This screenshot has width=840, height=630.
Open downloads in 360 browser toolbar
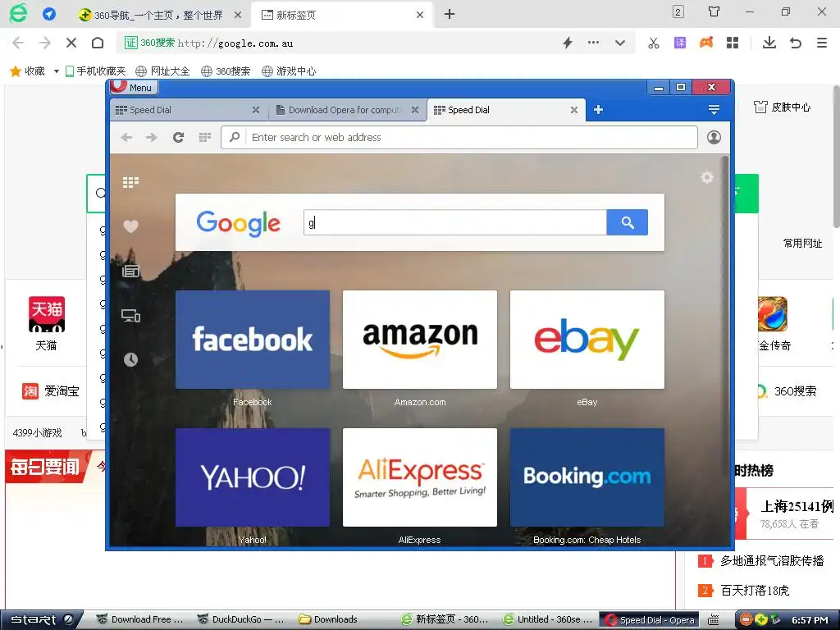769,43
